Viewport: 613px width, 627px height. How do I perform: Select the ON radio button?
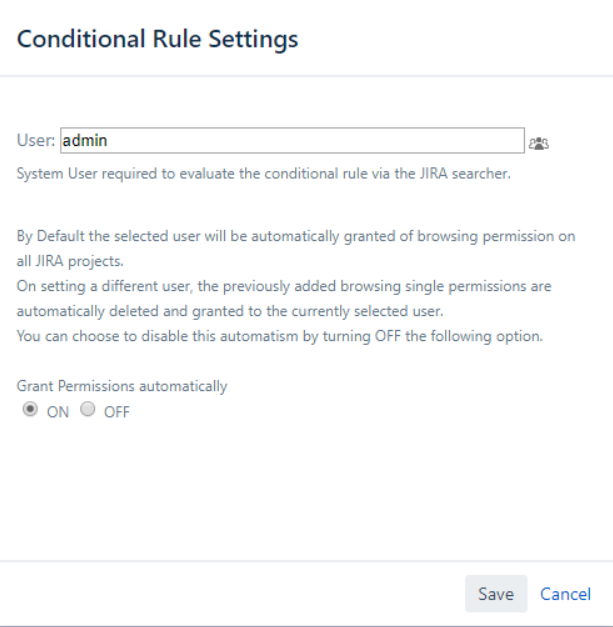[x=30, y=409]
